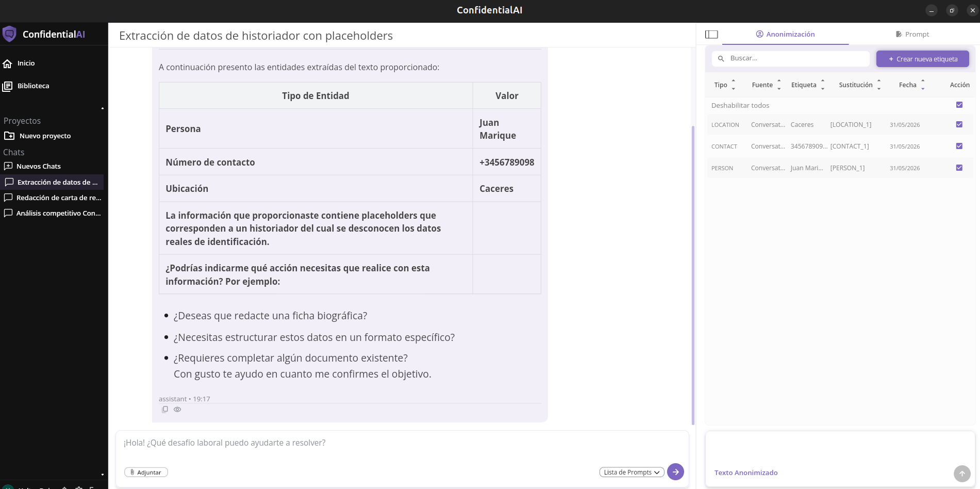Click the Texto Anonimizado label

tap(746, 473)
